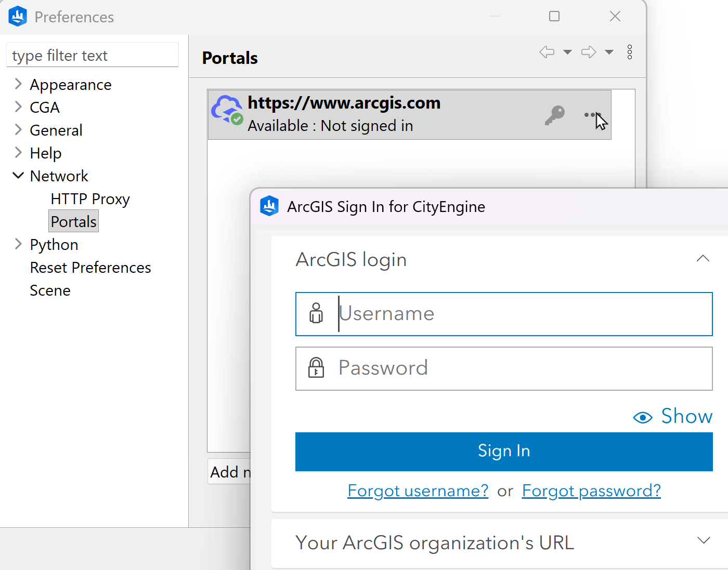
Task: Click the lock icon in Password field
Action: coord(316,368)
